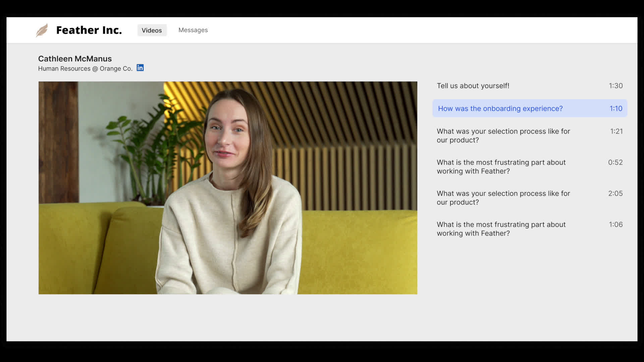Click the highlighted 1:10 duration timestamp
This screenshot has height=362, width=644.
616,109
